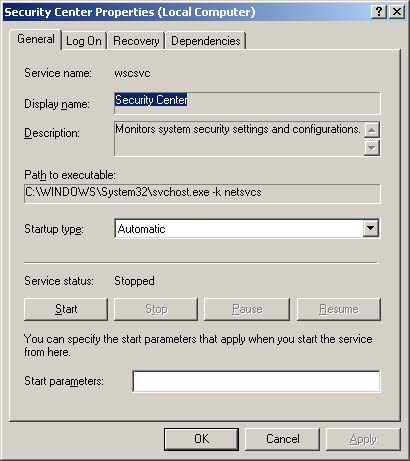Click the description scroll up arrow
This screenshot has width=410, height=461.
[x=372, y=130]
